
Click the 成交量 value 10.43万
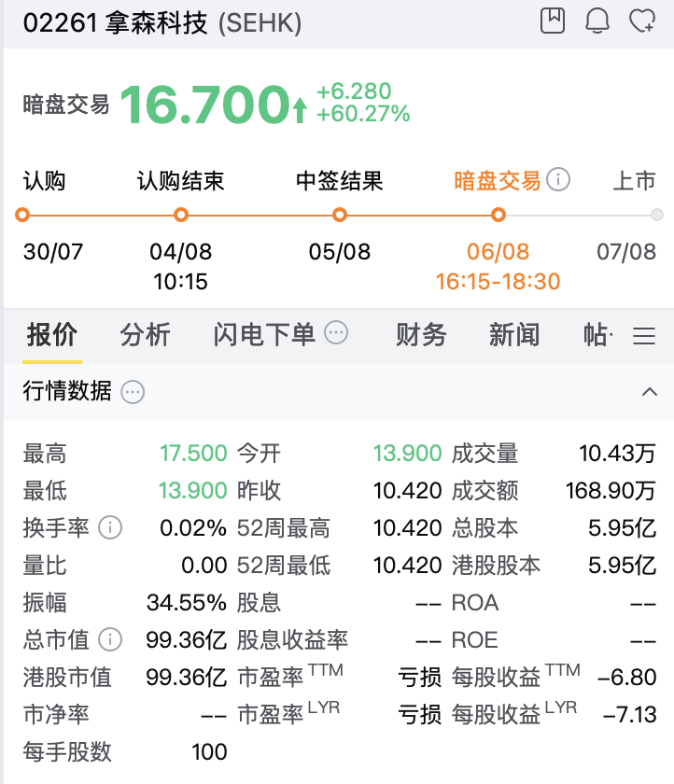[x=617, y=454]
